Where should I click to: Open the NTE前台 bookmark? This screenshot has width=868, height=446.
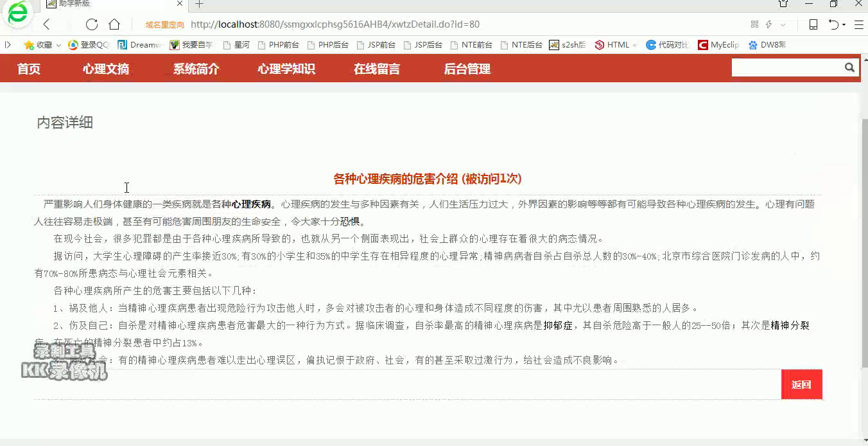pos(472,45)
